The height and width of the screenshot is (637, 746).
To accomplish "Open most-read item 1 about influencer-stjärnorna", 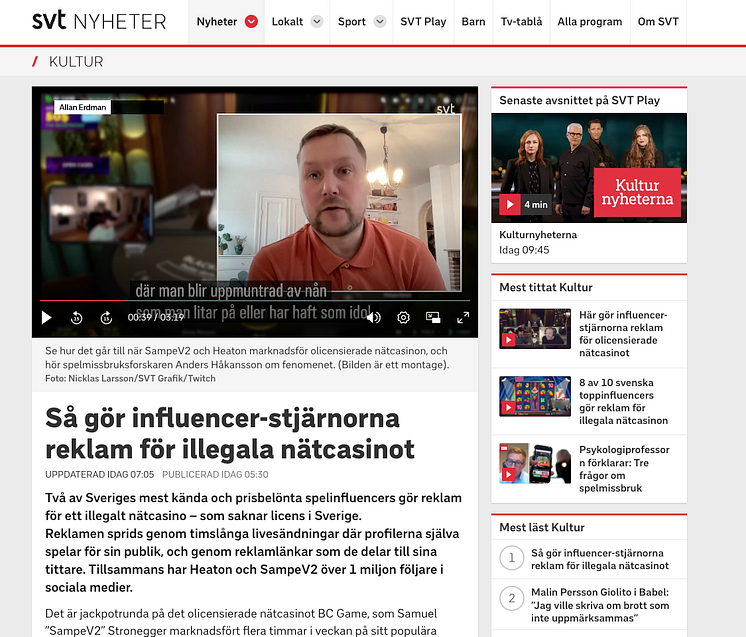I will coord(599,559).
